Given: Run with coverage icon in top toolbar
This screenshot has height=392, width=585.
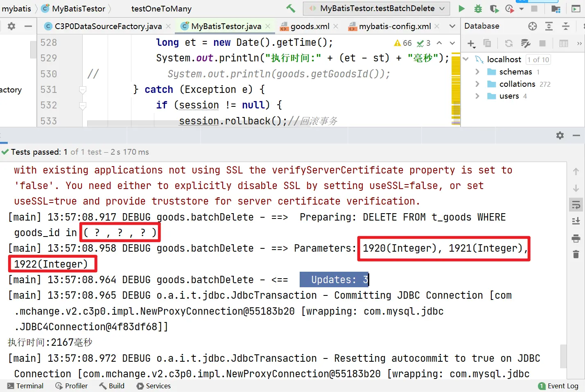Looking at the screenshot, I should [494, 9].
